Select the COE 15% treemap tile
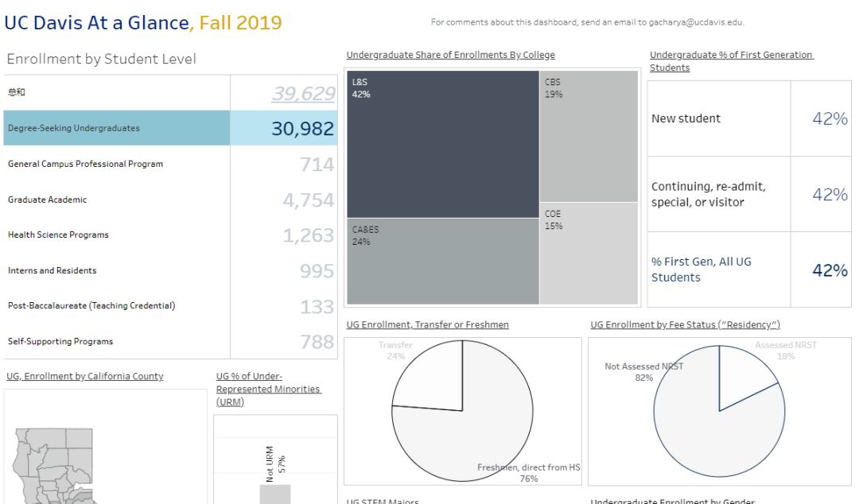This screenshot has width=859, height=504. pos(589,253)
